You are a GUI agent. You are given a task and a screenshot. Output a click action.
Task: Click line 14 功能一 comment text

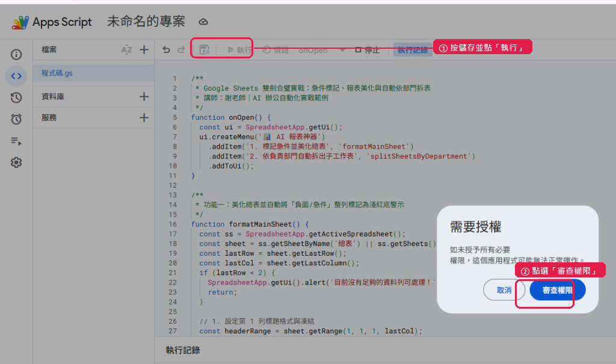(x=300, y=205)
